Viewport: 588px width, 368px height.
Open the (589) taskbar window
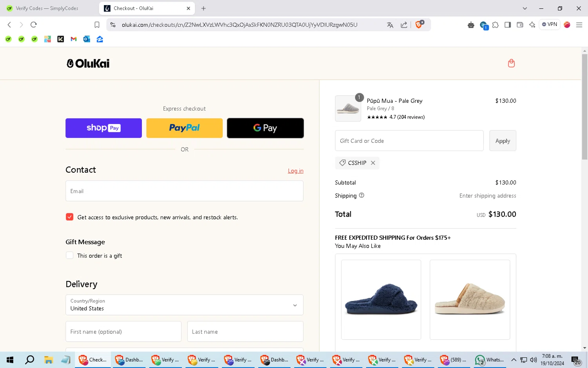click(x=454, y=360)
